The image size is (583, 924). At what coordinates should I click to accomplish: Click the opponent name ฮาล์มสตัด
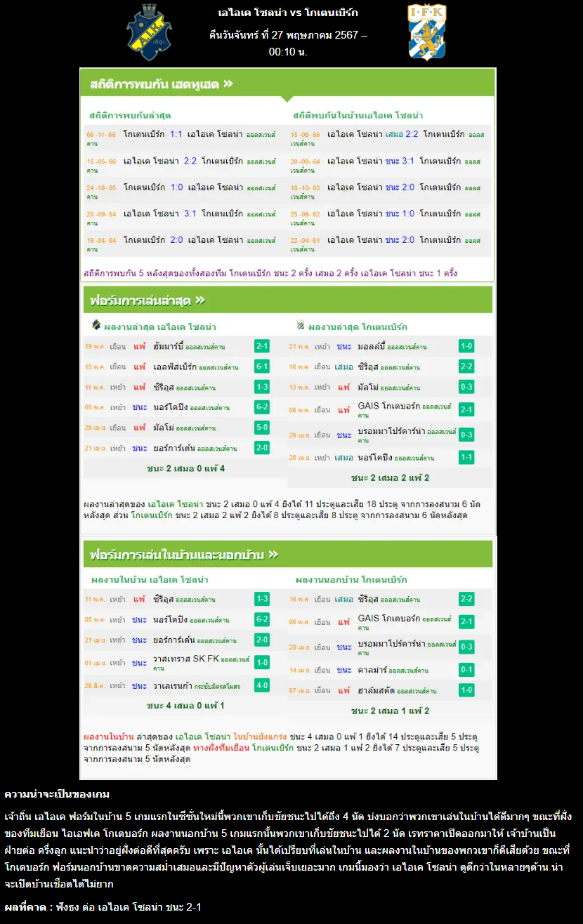[375, 691]
